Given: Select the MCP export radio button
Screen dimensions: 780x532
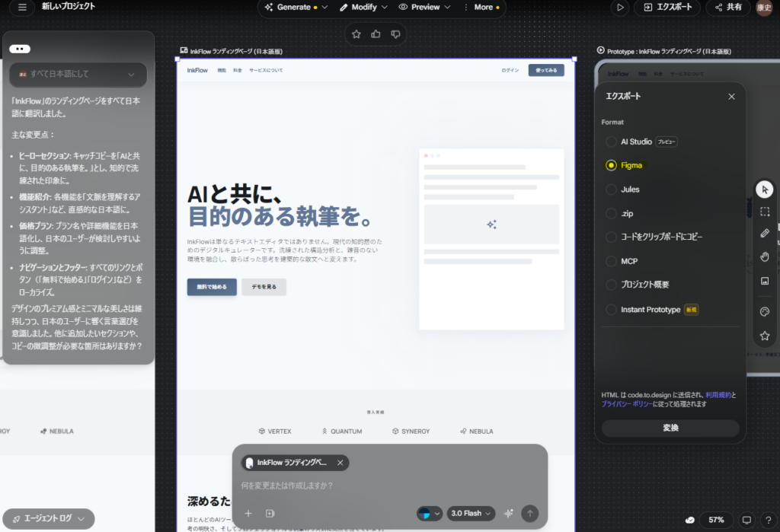Looking at the screenshot, I should click(x=611, y=261).
